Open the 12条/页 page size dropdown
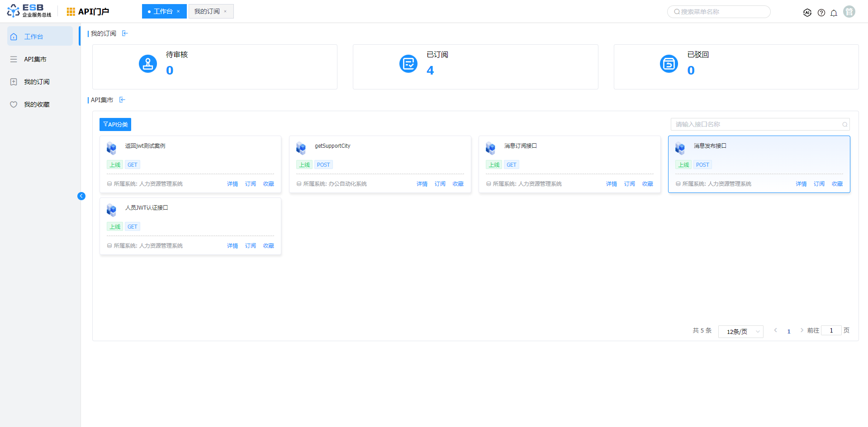 pos(740,332)
